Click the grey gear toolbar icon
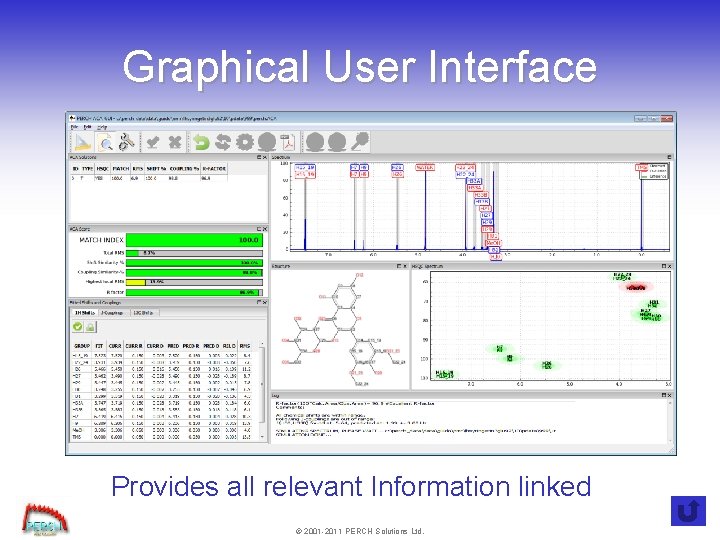 (x=245, y=142)
